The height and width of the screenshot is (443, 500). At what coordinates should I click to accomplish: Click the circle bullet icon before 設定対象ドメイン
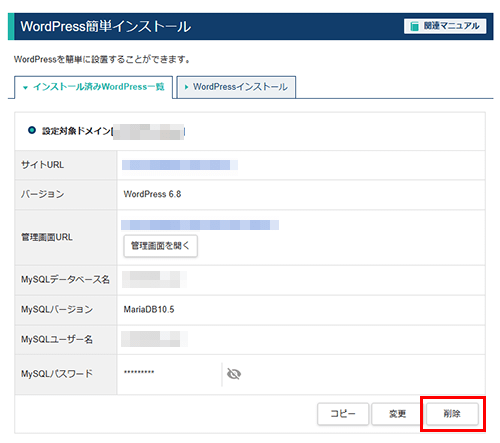(x=32, y=130)
